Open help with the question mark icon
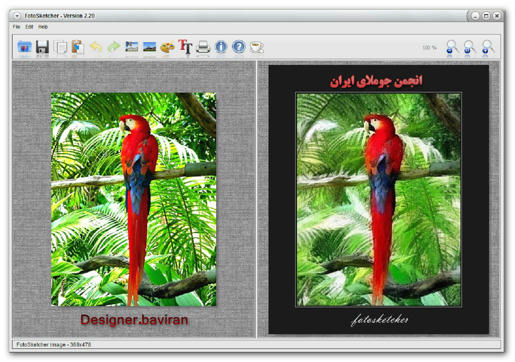The height and width of the screenshot is (362, 515). [x=239, y=47]
